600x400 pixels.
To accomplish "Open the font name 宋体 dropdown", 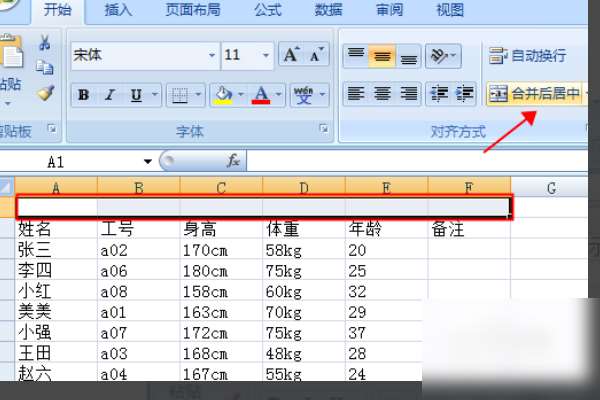I will pyautogui.click(x=212, y=56).
